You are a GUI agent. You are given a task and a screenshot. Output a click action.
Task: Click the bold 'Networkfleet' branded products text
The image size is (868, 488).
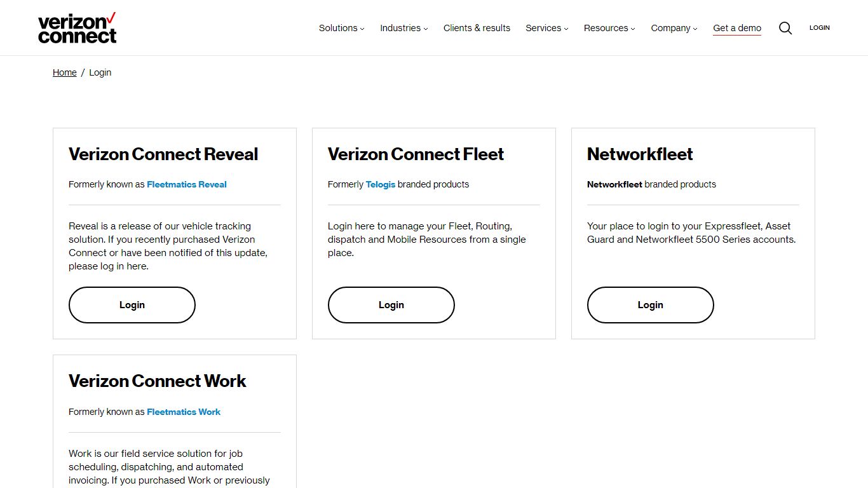point(614,184)
